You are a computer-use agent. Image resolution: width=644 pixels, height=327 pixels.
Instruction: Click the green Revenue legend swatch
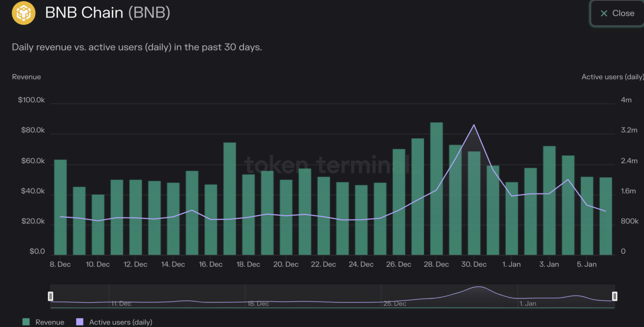[x=26, y=322]
